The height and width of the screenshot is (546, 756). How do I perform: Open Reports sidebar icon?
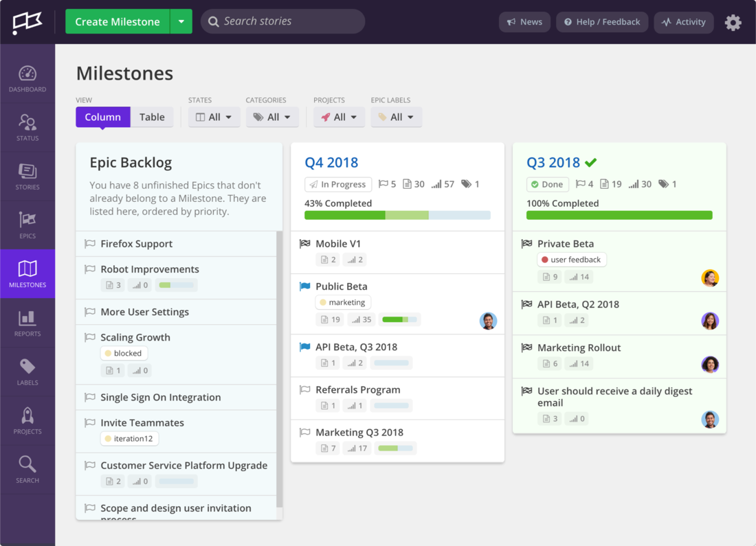27,323
